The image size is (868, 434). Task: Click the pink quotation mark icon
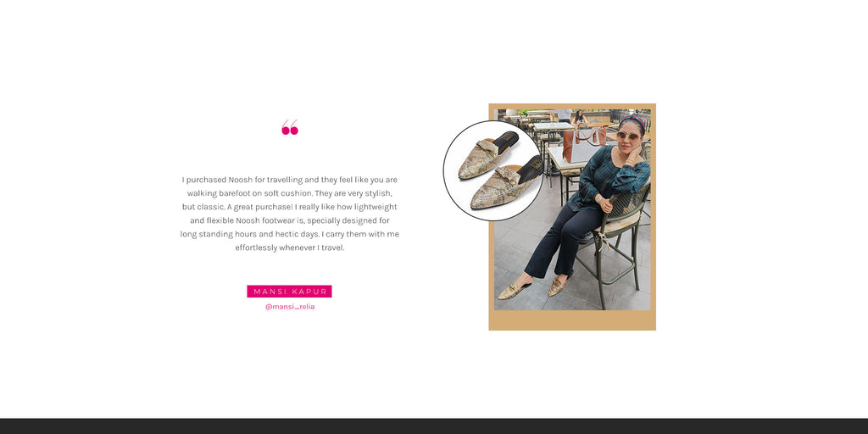click(x=290, y=127)
